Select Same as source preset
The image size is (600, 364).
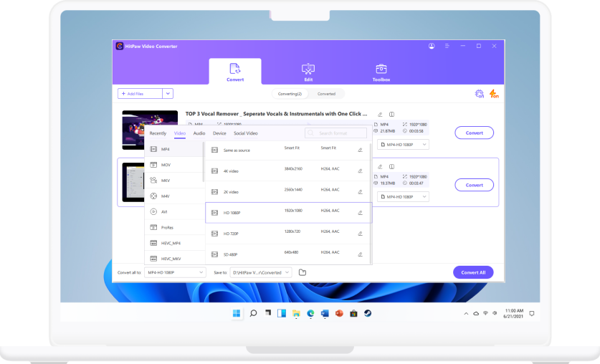[287, 150]
